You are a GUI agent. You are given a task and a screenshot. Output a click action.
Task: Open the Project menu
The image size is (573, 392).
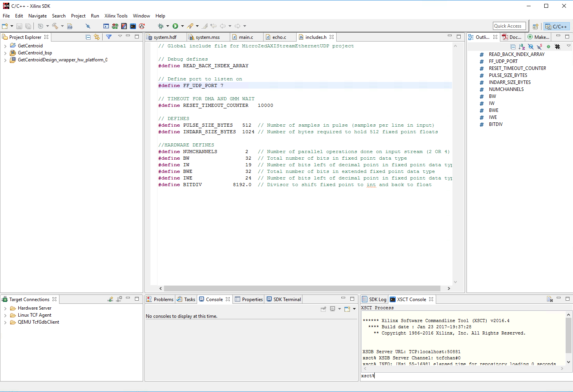pyautogui.click(x=78, y=16)
